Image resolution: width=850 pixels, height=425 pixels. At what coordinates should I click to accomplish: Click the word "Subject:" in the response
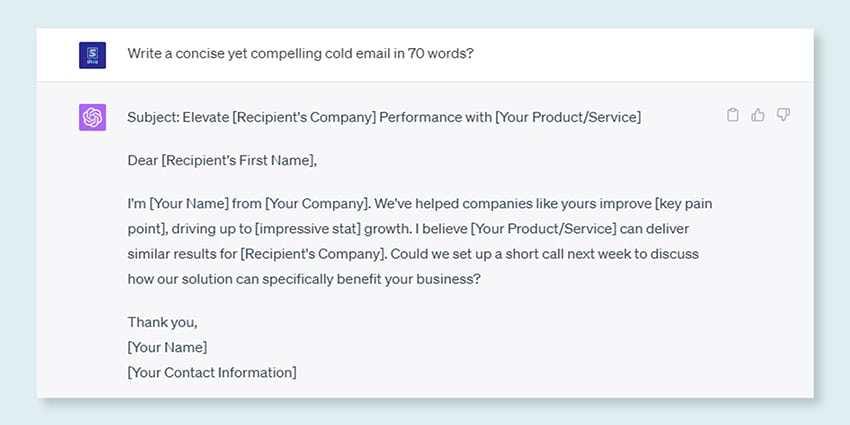click(152, 117)
